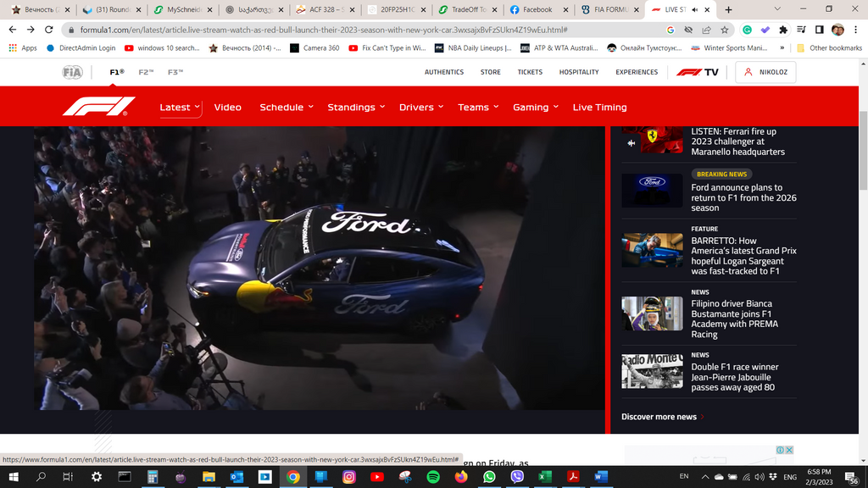The width and height of the screenshot is (868, 488).
Task: Open Live Timing in the nav bar
Action: 599,108
